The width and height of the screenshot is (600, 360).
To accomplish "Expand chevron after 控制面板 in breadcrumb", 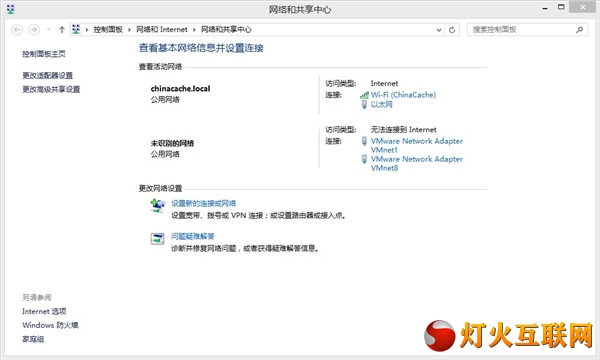I will (x=129, y=29).
